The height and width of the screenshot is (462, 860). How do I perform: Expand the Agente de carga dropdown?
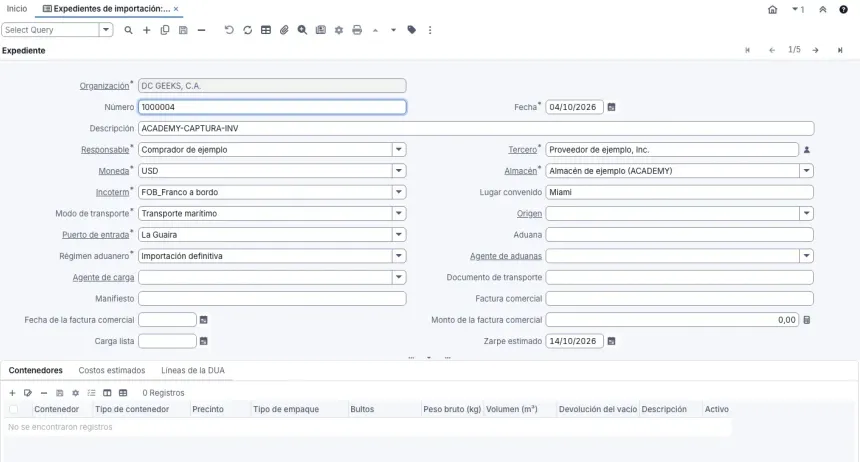point(399,278)
